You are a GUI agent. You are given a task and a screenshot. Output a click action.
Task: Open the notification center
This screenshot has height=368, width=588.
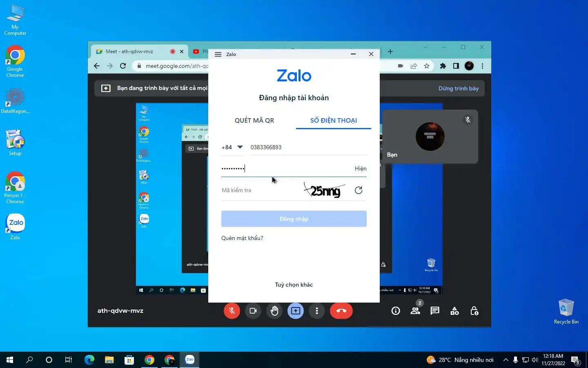click(576, 360)
